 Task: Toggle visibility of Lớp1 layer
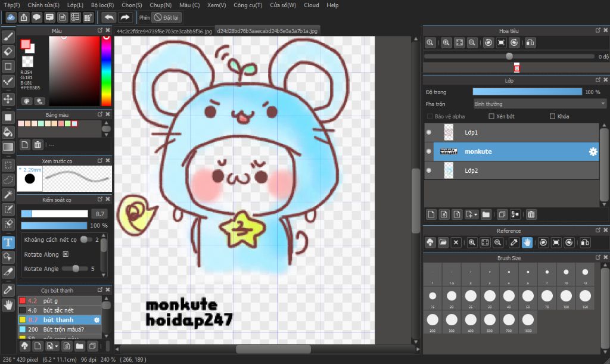tap(429, 132)
